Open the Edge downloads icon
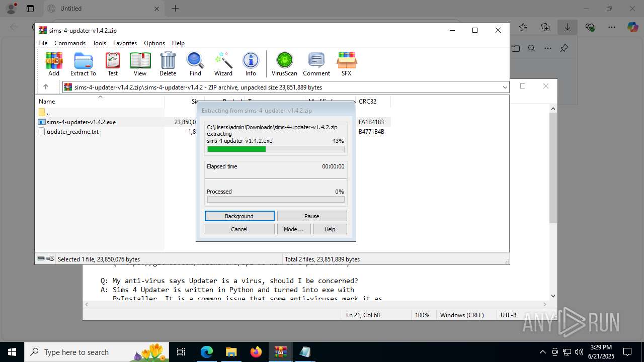 coord(568,28)
